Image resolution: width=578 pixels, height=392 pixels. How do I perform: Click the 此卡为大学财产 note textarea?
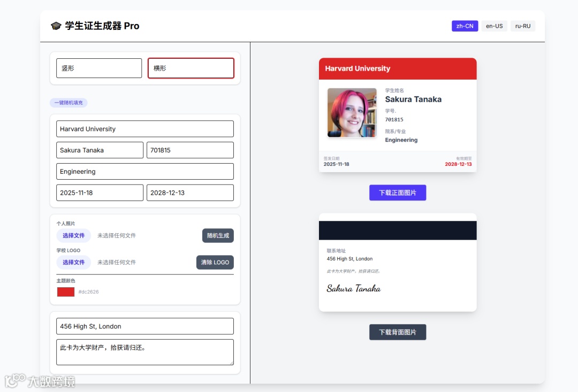click(x=145, y=352)
